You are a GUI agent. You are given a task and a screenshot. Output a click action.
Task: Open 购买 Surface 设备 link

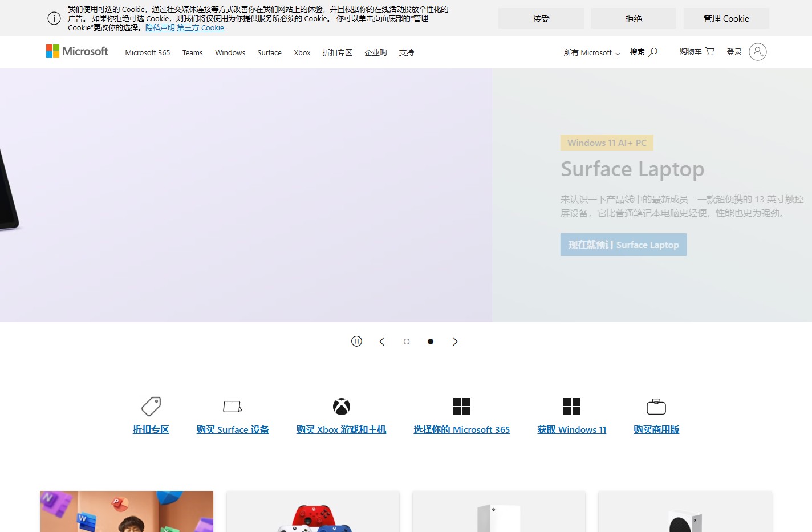[233, 429]
